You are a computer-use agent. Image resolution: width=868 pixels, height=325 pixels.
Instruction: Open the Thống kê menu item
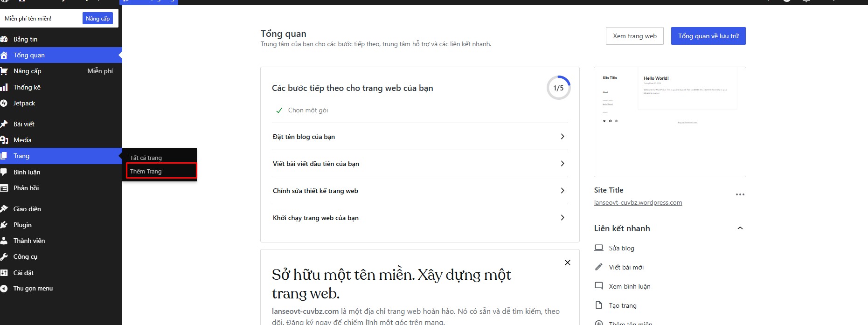[61, 87]
